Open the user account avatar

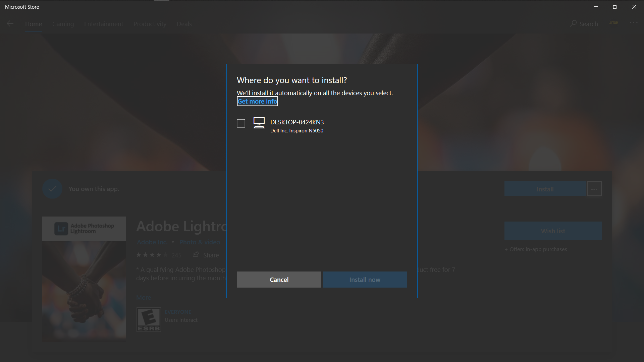tap(614, 23)
